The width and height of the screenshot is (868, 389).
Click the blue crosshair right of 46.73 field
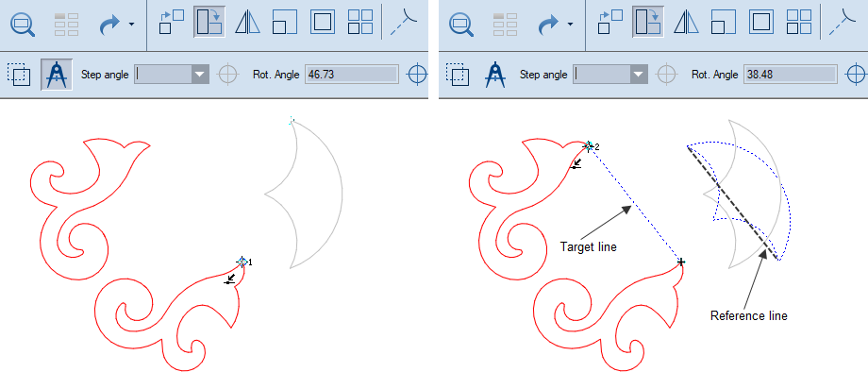click(416, 75)
